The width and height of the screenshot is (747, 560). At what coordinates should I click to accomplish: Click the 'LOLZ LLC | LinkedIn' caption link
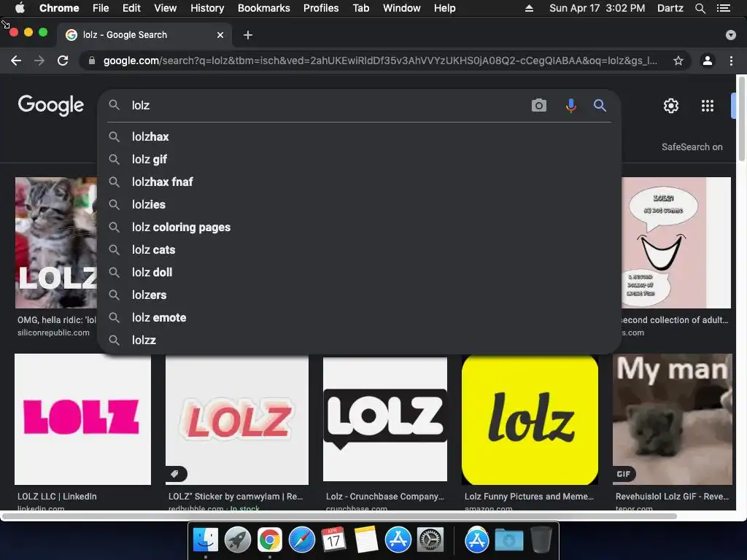pyautogui.click(x=57, y=496)
